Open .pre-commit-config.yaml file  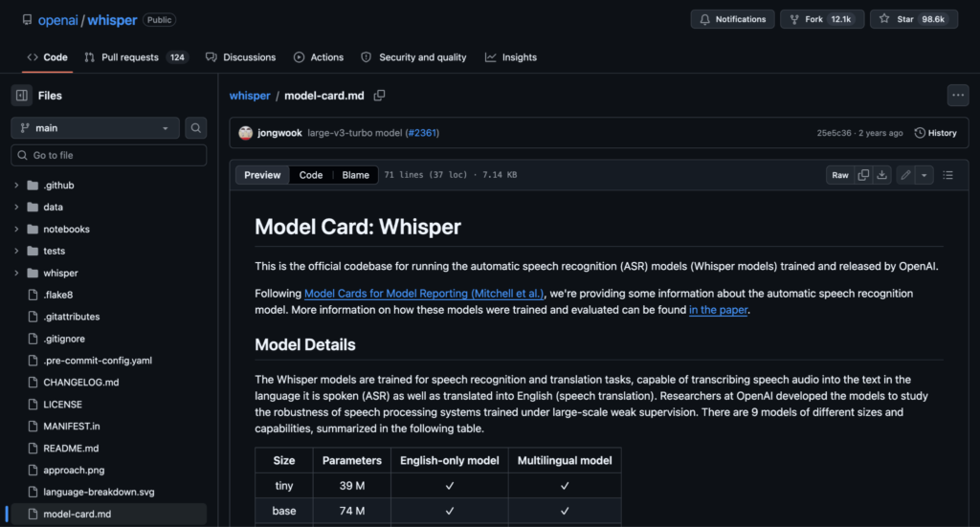[98, 361]
